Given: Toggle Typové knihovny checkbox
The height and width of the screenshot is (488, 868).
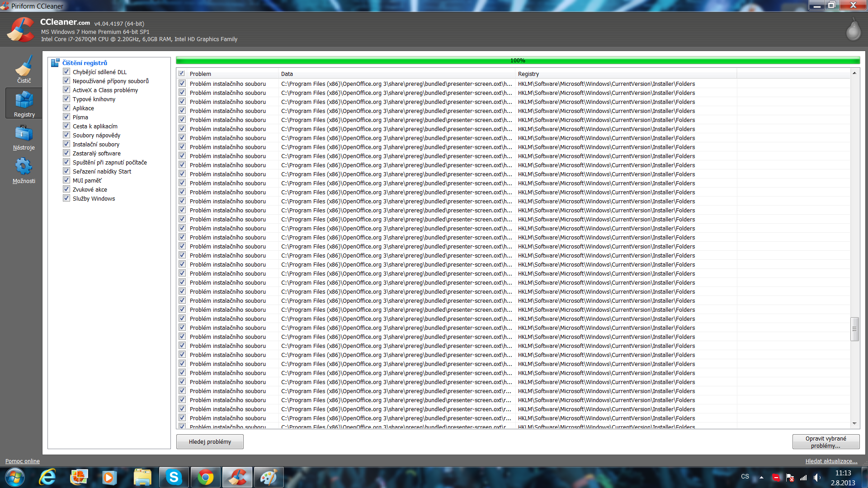Looking at the screenshot, I should pyautogui.click(x=66, y=99).
